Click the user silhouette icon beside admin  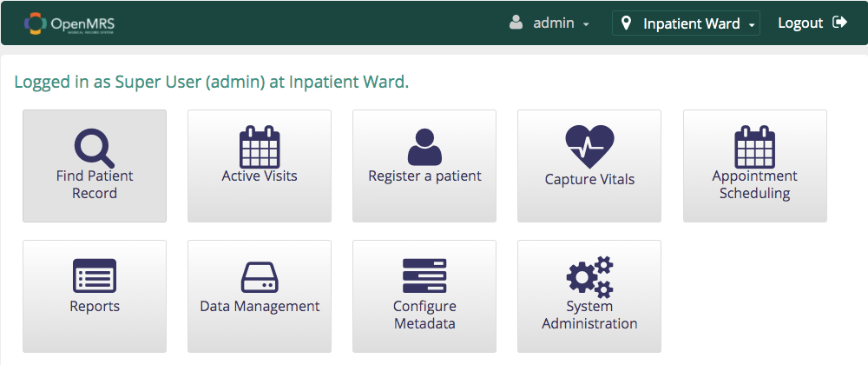point(516,23)
